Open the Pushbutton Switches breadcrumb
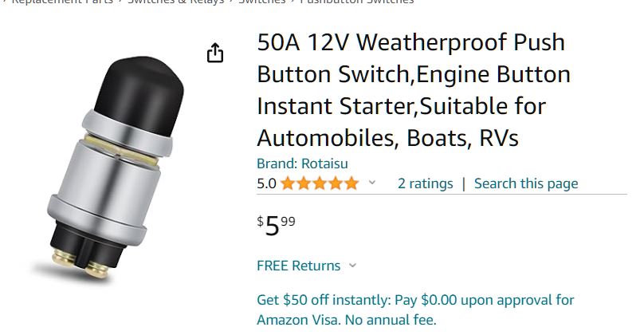The height and width of the screenshot is (335, 644). pyautogui.click(x=356, y=2)
